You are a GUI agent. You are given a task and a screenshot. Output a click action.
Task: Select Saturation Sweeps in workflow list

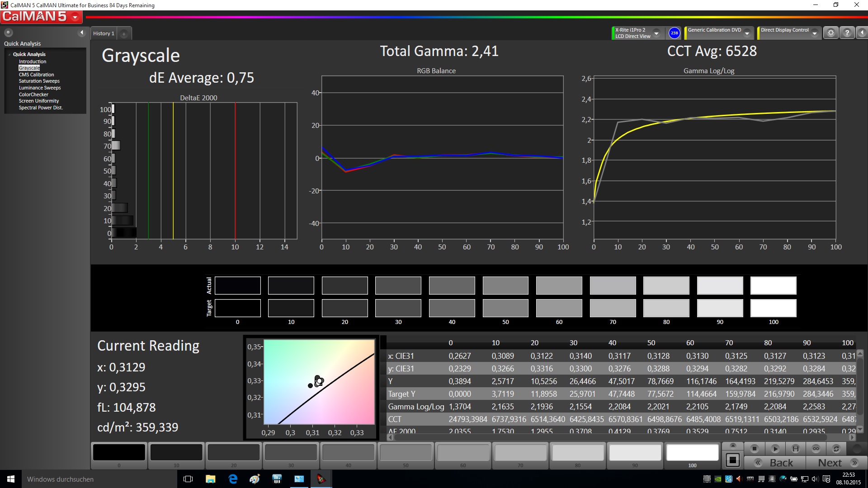39,81
